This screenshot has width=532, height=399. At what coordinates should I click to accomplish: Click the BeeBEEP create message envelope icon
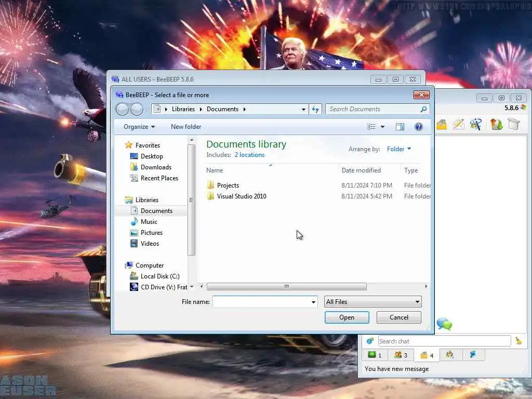click(x=442, y=124)
